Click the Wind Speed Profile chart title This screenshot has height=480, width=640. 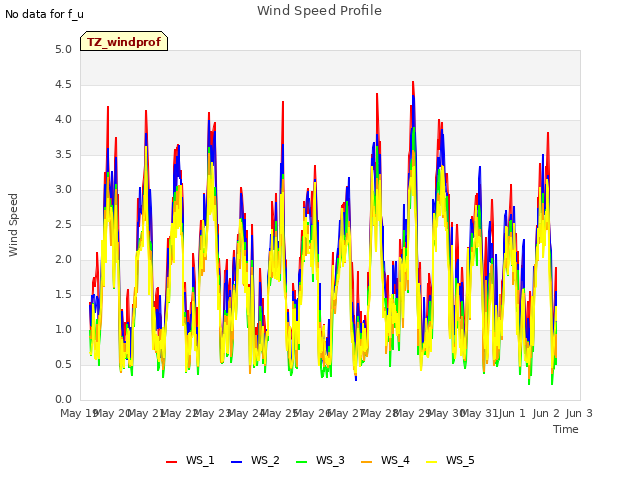coord(319,11)
